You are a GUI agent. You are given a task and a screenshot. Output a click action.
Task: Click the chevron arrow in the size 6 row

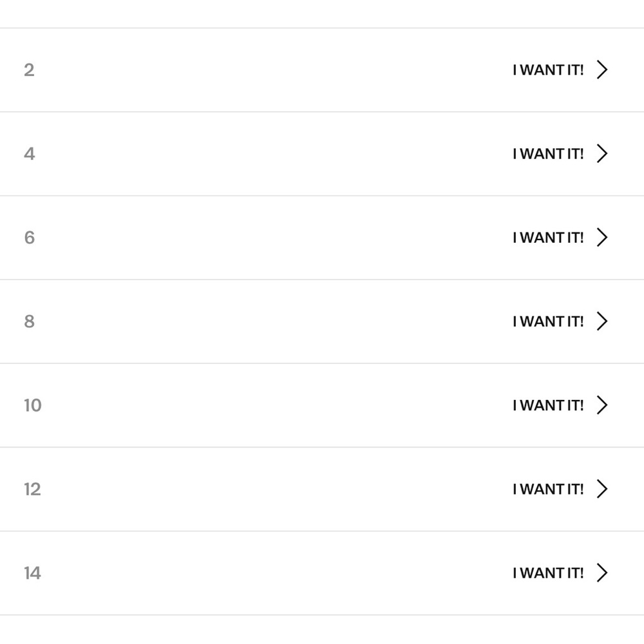pos(601,238)
